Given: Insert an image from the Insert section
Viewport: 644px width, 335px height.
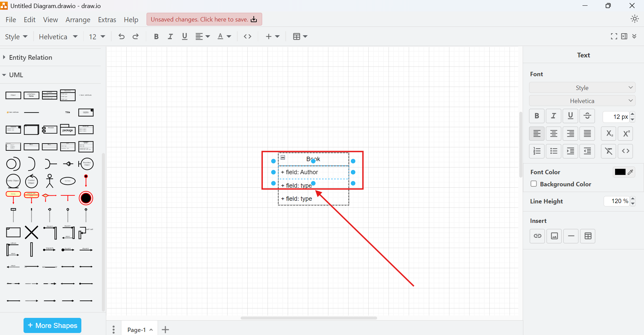Looking at the screenshot, I should coord(554,236).
